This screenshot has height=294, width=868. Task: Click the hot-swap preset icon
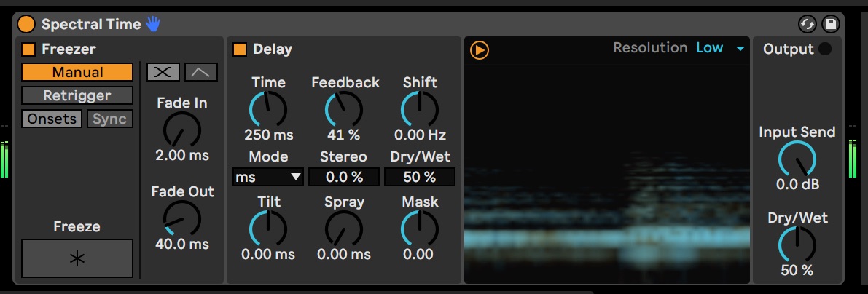(808, 24)
